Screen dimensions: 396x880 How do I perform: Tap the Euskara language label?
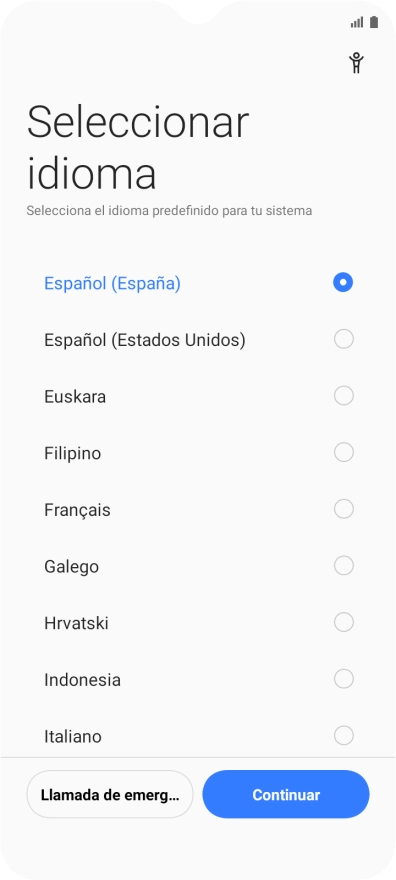pyautogui.click(x=75, y=397)
